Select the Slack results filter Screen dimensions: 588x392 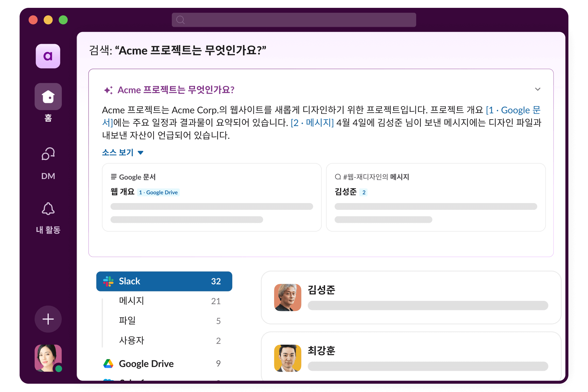[164, 281]
